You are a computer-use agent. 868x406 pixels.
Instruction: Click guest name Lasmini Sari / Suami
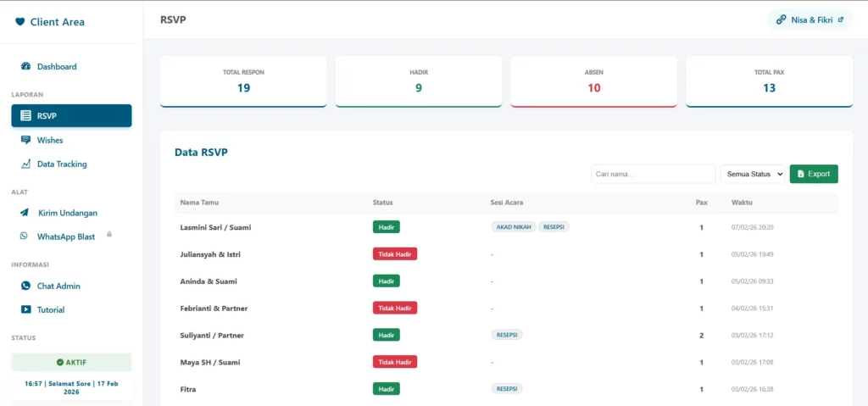pyautogui.click(x=216, y=227)
